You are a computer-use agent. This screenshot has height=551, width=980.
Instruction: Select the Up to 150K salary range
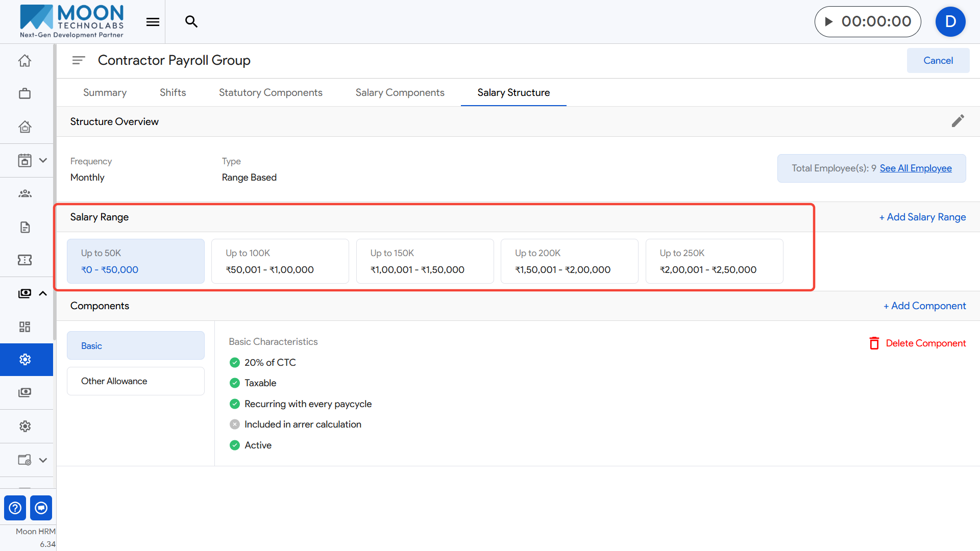pos(425,261)
